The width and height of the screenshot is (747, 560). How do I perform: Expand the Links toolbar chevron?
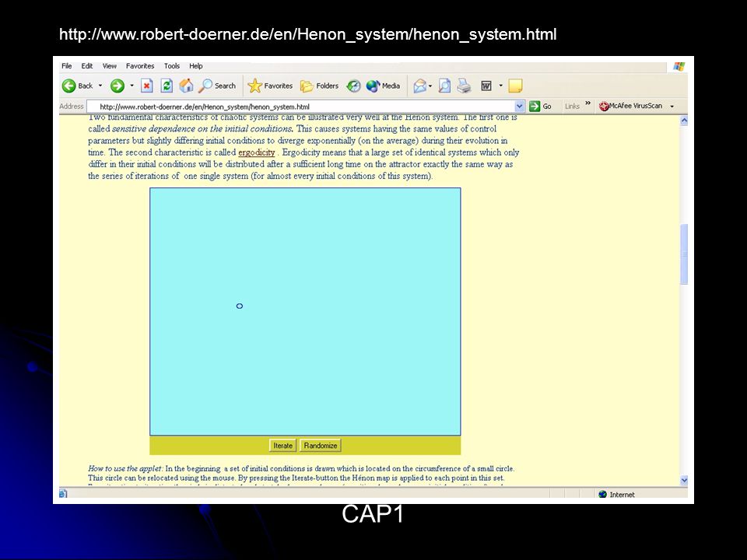(x=588, y=103)
